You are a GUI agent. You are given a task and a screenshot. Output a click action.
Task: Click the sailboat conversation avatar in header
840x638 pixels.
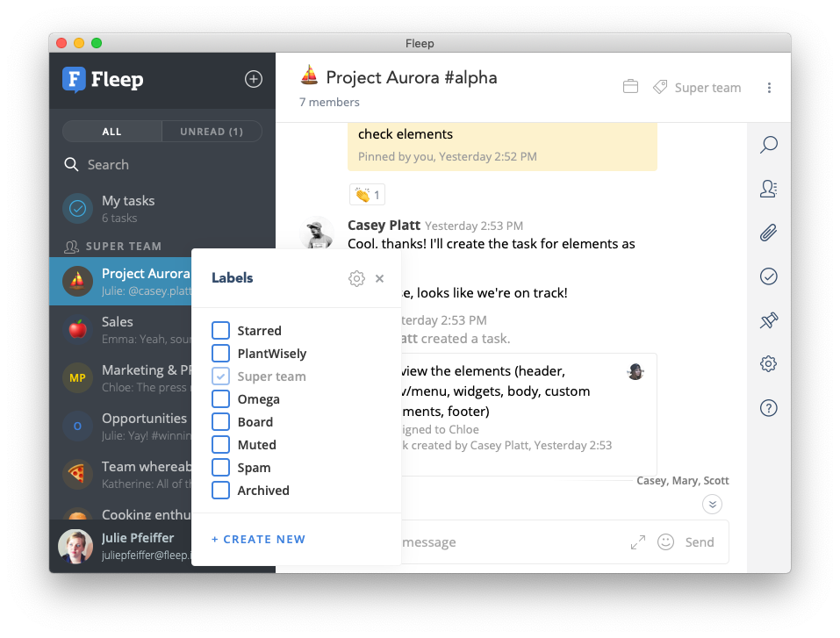(309, 75)
